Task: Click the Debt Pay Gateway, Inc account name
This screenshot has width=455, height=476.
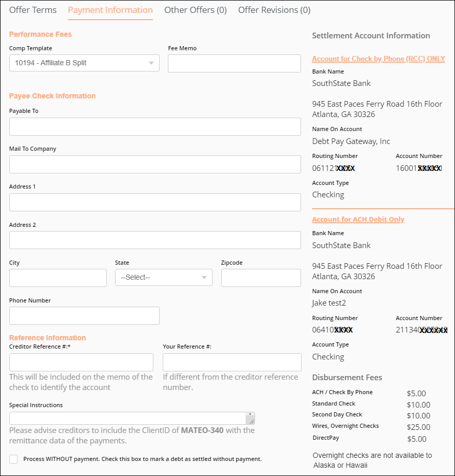Action: (351, 141)
